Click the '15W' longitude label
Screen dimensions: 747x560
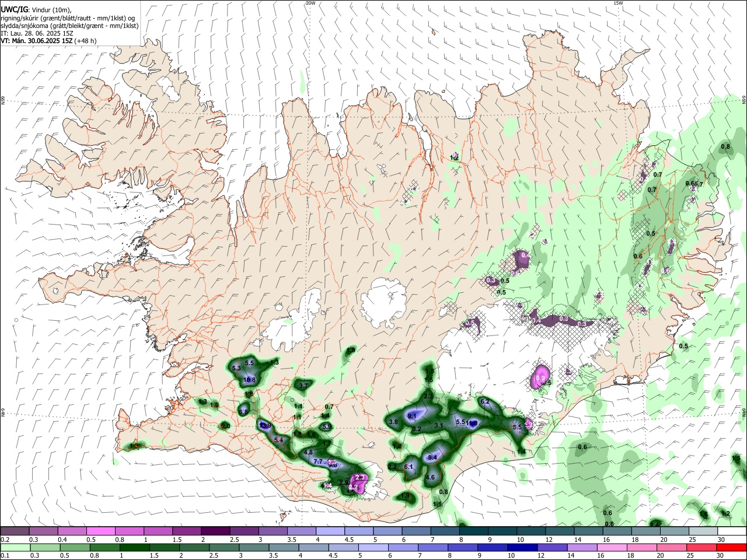618,3
